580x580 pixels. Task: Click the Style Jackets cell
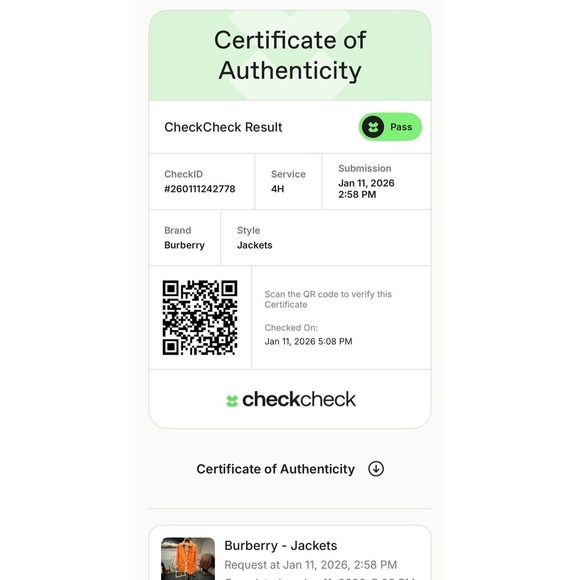point(326,237)
